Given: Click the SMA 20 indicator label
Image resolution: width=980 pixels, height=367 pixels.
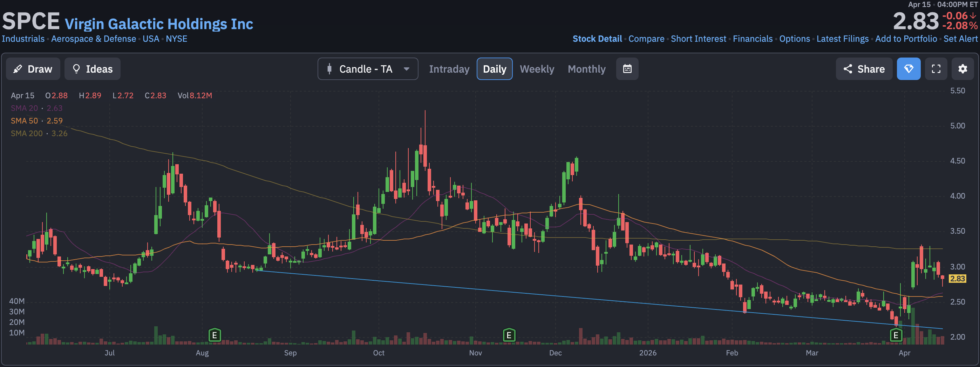Looking at the screenshot, I should click(36, 108).
